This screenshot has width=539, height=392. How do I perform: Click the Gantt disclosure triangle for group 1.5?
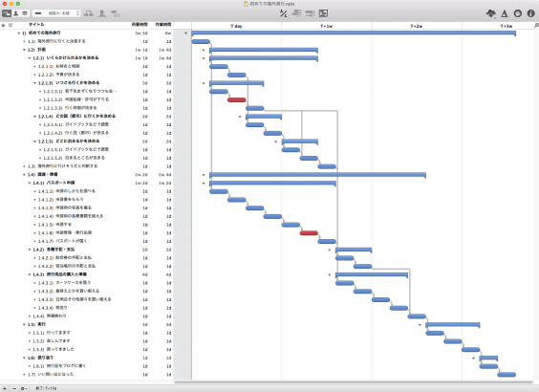(420, 325)
